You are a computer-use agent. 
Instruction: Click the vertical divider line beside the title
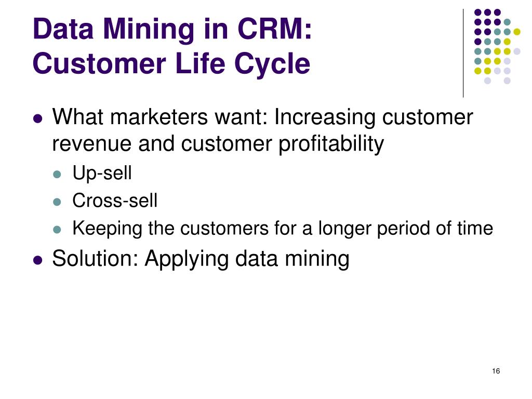[463, 54]
